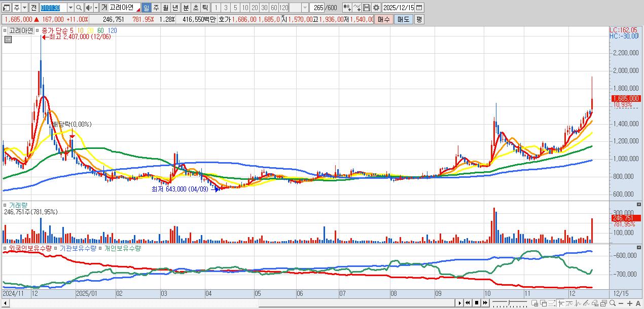Switch to 월 (monthly) period toggle
The height and width of the screenshot is (309, 644).
tap(165, 8)
